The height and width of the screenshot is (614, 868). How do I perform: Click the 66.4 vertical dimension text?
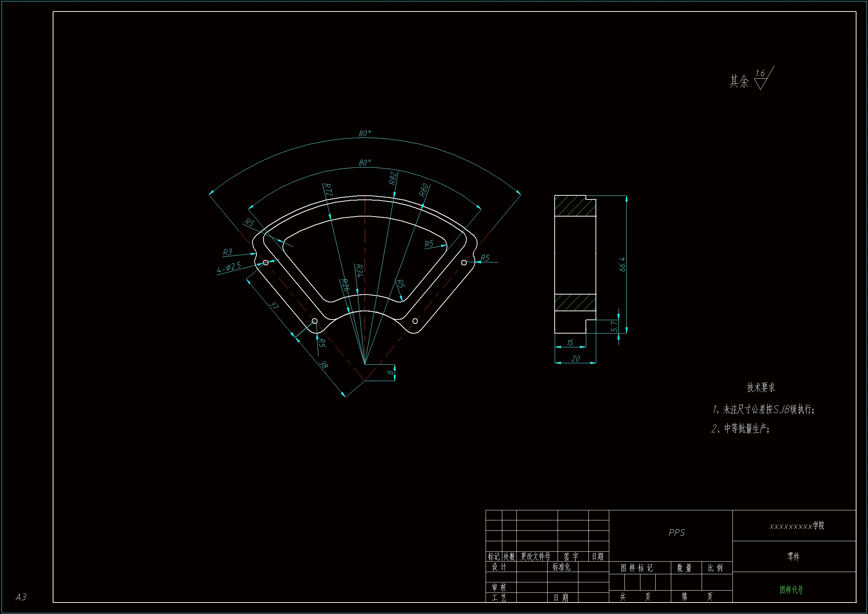pos(622,264)
